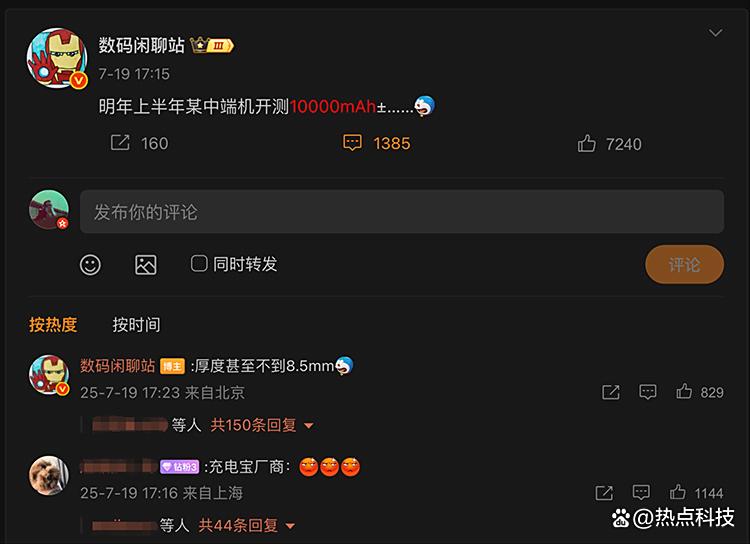
Task: Open 数码闲聊站 profile name at top
Action: (x=142, y=45)
